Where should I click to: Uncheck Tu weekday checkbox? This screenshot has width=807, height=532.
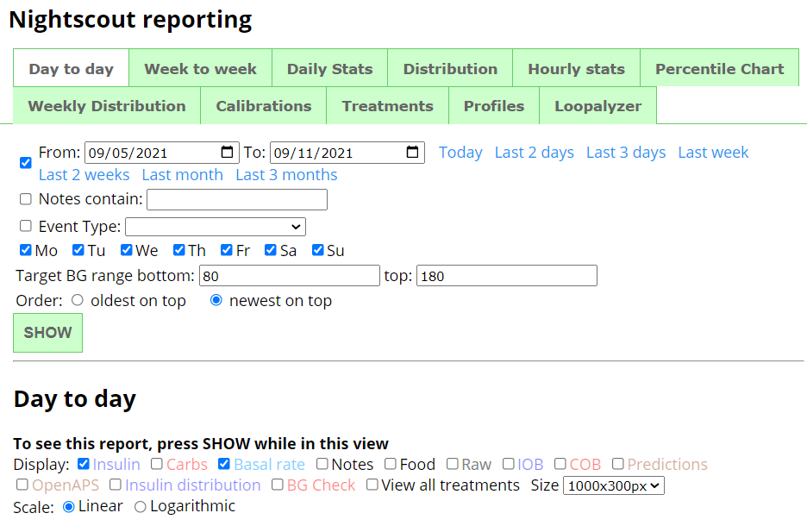(x=78, y=250)
